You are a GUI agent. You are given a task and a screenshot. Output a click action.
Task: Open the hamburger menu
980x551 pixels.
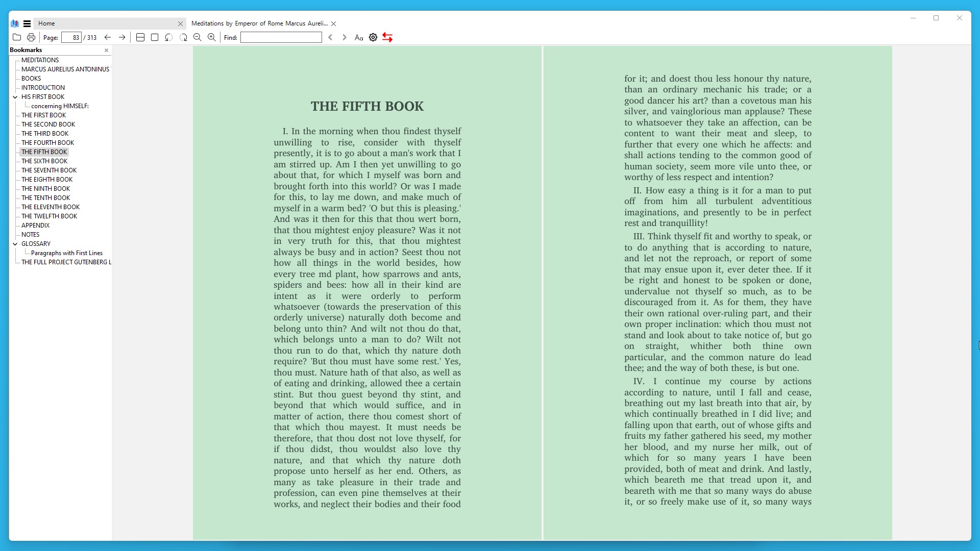[27, 23]
